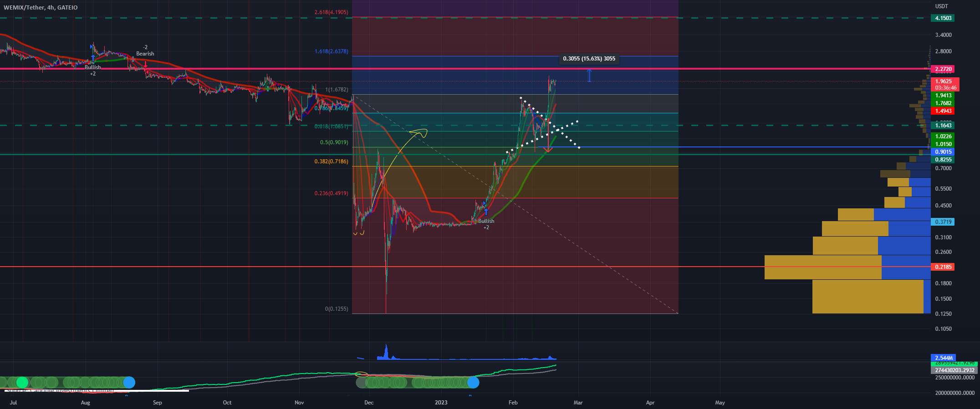Click the 0.3055 (15.63%) measurement label
Image resolution: width=980 pixels, height=409 pixels.
click(589, 59)
